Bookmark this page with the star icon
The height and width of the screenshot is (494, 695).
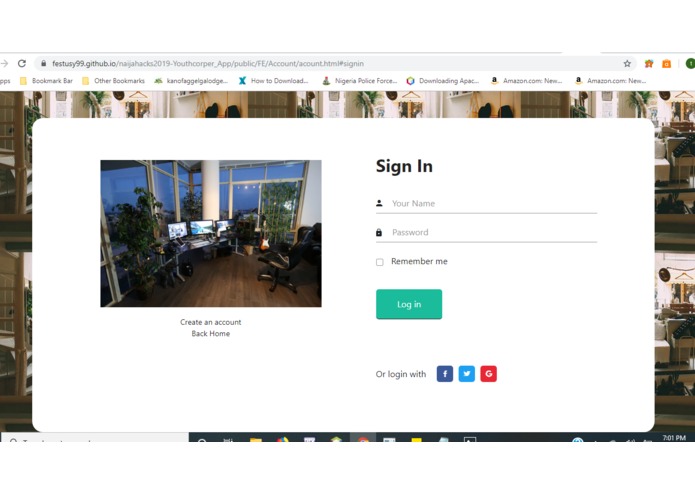point(627,63)
